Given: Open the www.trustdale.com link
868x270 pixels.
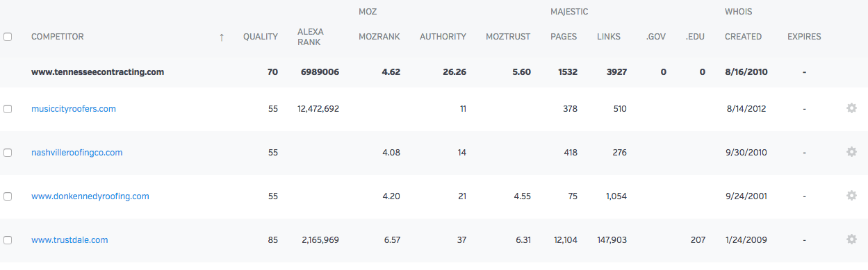Looking at the screenshot, I should [x=69, y=240].
